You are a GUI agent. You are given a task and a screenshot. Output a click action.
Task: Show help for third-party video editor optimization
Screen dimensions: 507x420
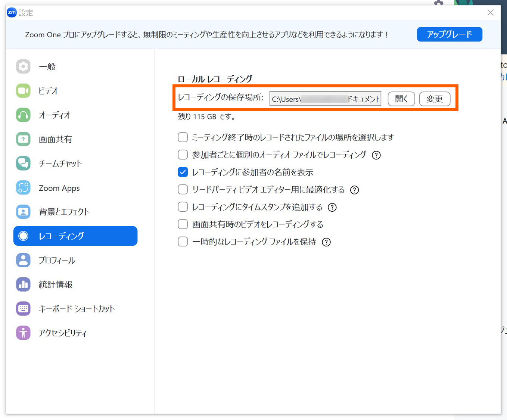click(x=354, y=190)
